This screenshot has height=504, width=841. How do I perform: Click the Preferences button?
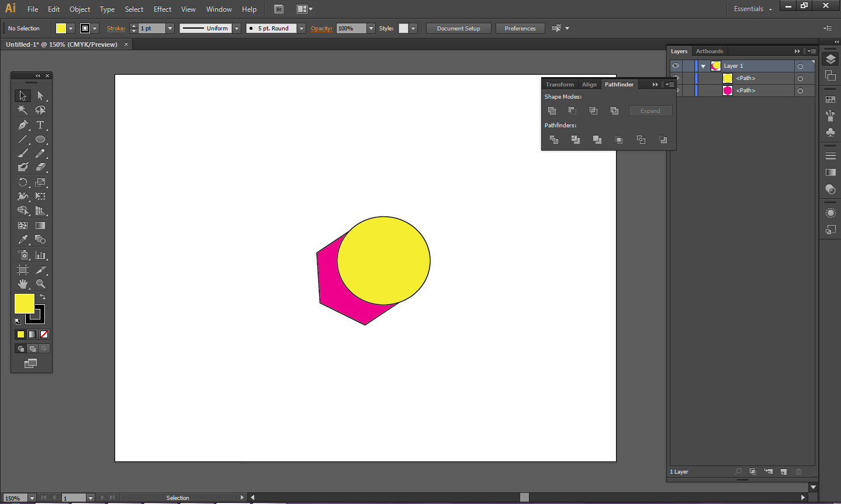pos(520,29)
